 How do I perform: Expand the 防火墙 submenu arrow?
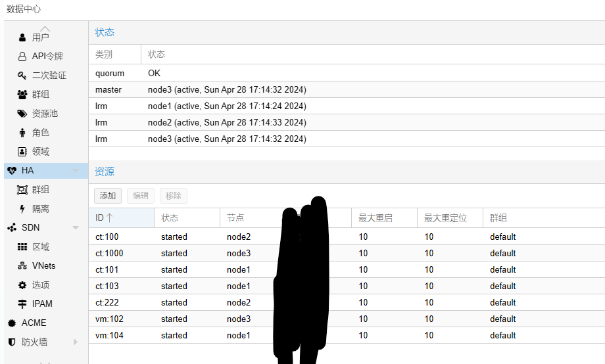click(x=76, y=342)
